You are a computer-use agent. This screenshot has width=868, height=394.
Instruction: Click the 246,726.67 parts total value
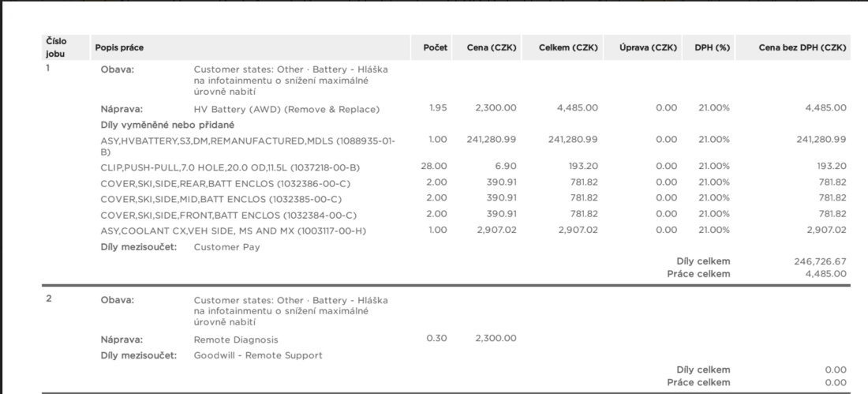(819, 261)
